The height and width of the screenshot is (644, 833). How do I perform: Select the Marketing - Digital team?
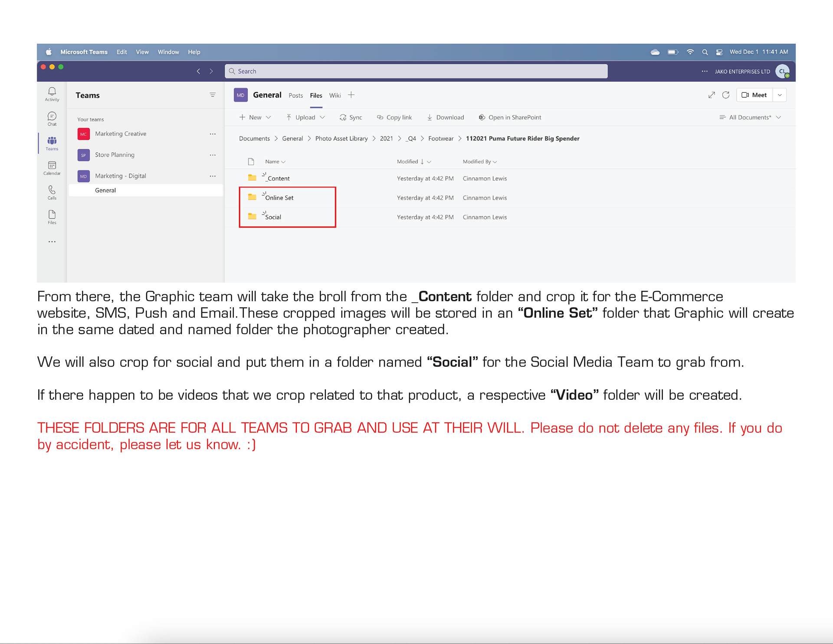[121, 176]
